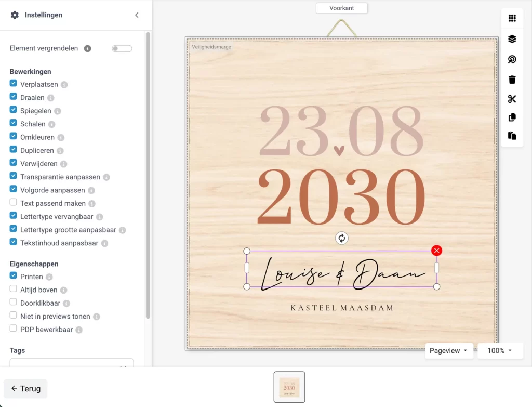Click the trash delete icon
The image size is (532, 407).
512,80
